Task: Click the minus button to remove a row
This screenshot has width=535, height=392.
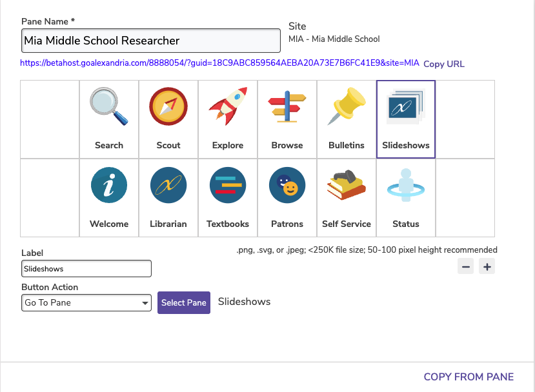Action: coord(465,266)
